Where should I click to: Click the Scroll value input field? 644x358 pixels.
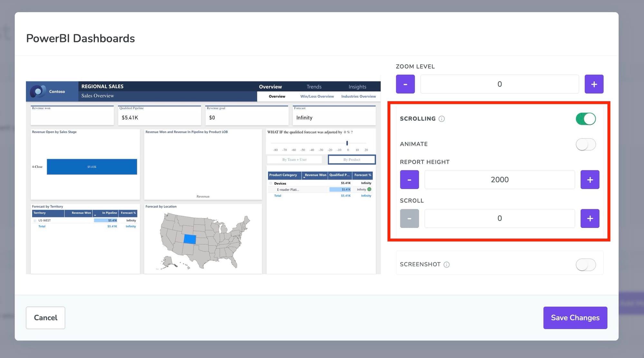click(x=499, y=218)
